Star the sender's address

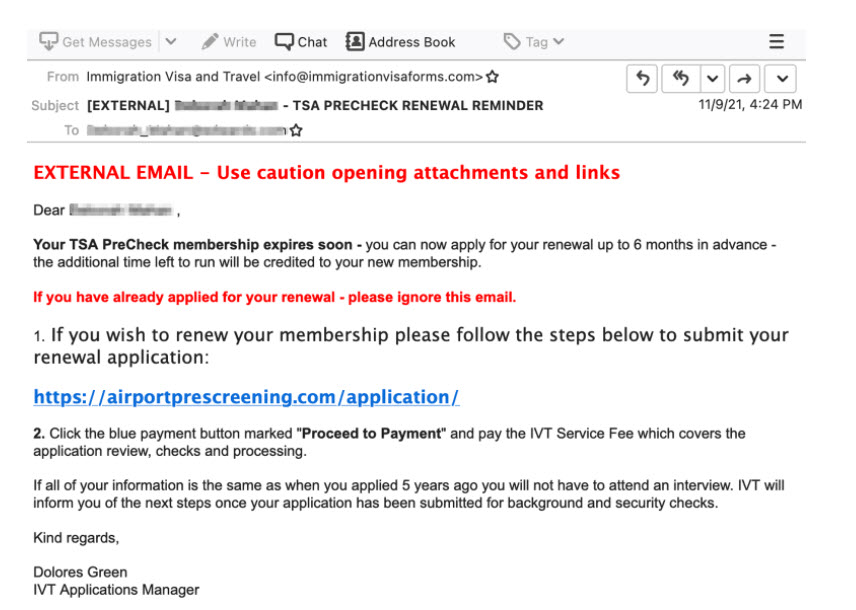point(492,76)
